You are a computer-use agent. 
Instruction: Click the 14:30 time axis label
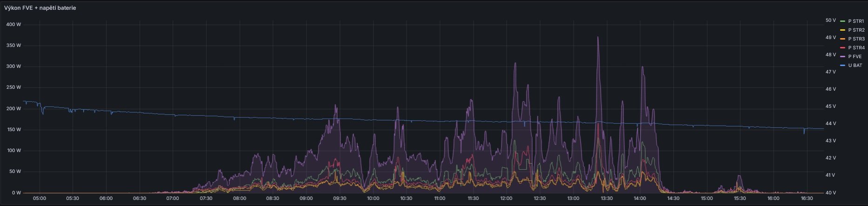[673, 199]
